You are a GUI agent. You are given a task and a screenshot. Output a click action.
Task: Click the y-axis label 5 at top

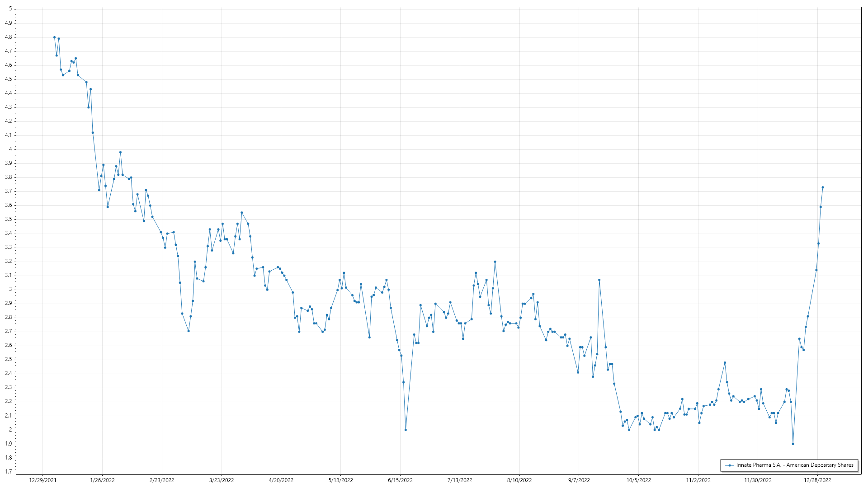click(10, 9)
